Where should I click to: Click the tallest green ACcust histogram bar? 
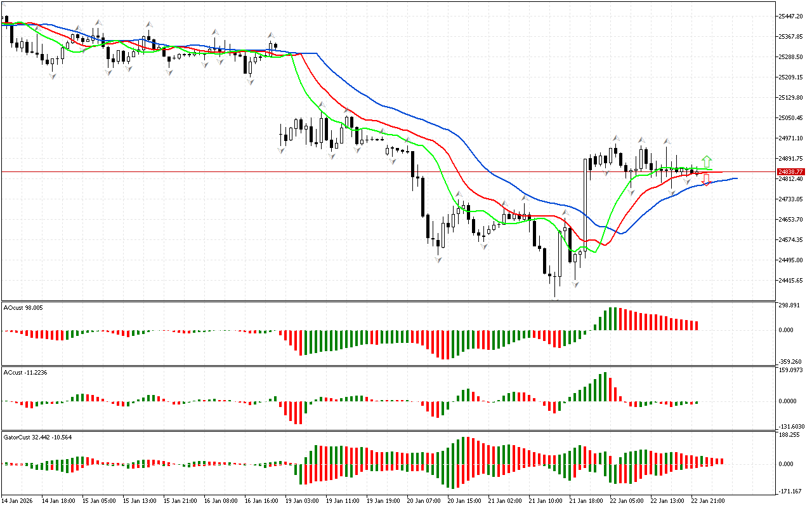(605, 387)
